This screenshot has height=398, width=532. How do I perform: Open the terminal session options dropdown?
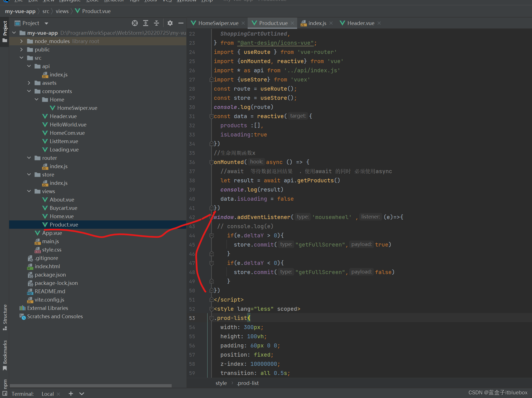click(x=82, y=394)
